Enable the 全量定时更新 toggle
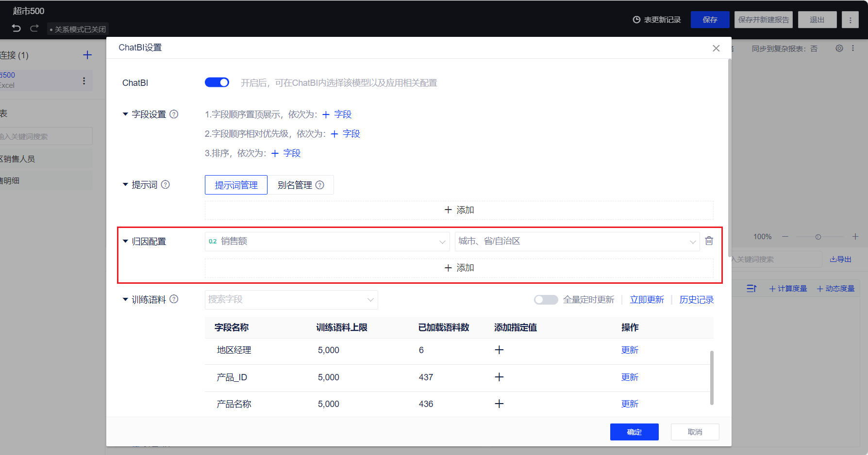Viewport: 868px width, 455px height. [546, 300]
